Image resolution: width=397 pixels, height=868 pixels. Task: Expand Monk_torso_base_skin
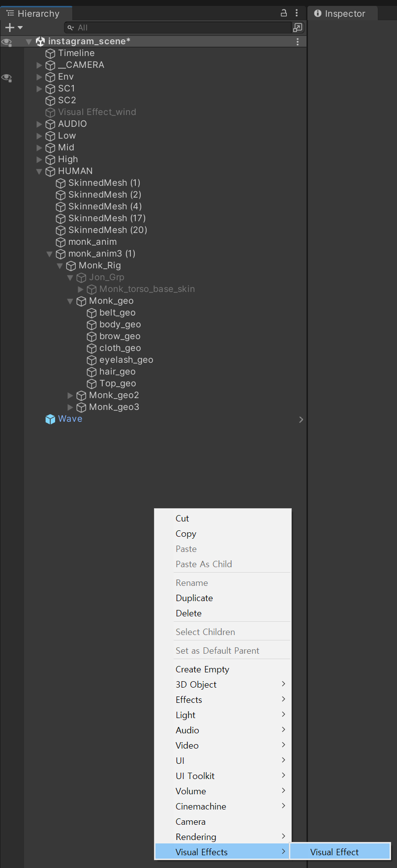[81, 289]
